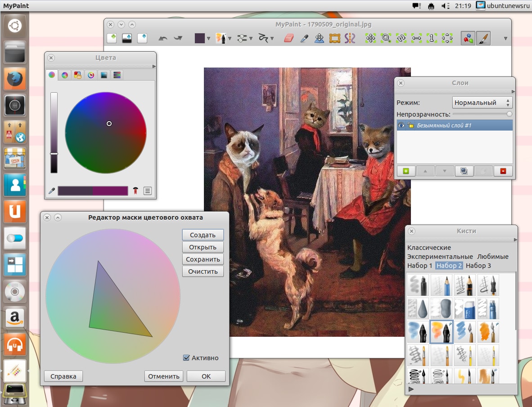This screenshot has height=407, width=532.
Task: Open the hue ring dial tab in Цвета
Action: (90, 75)
